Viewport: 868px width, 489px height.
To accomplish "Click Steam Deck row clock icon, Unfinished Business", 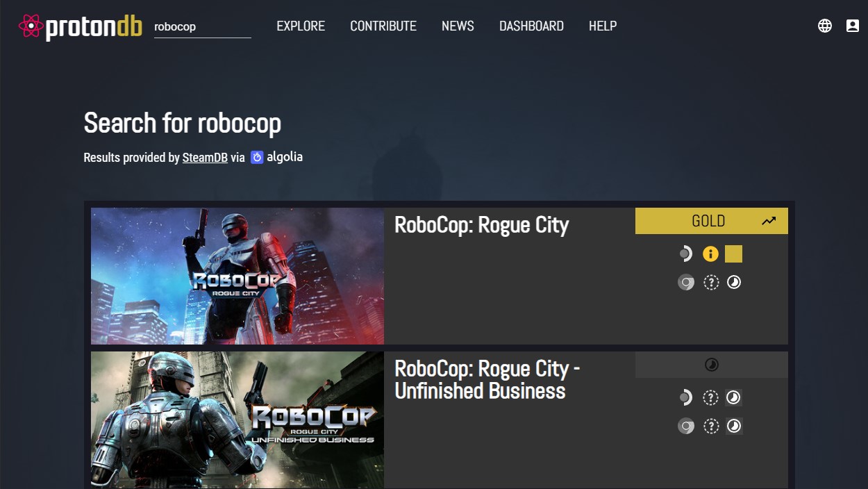I will click(x=734, y=398).
